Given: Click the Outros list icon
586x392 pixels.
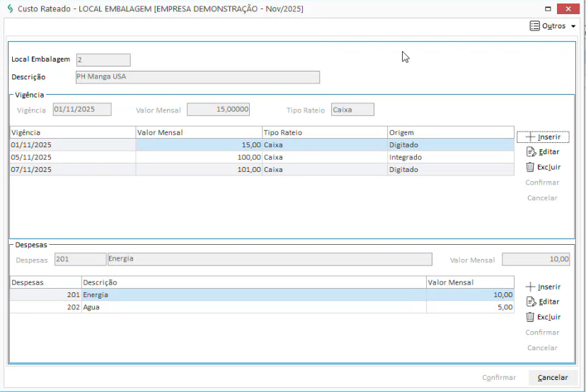Looking at the screenshot, I should (x=534, y=26).
